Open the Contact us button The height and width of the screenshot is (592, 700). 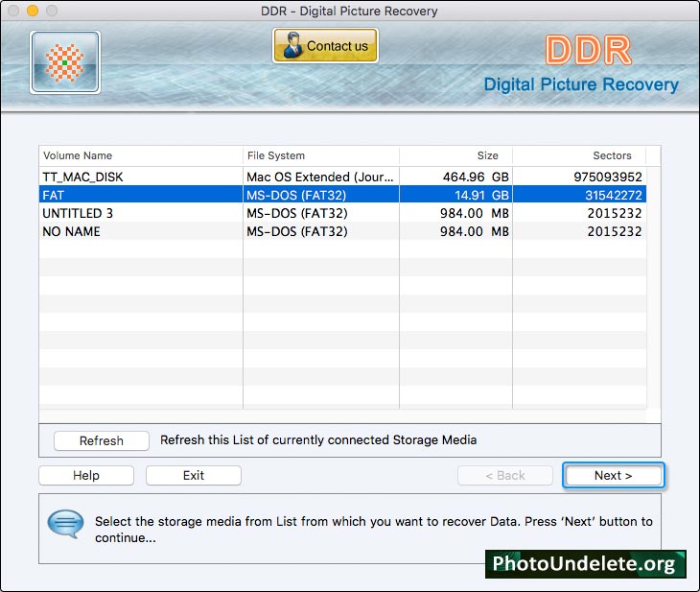325,45
